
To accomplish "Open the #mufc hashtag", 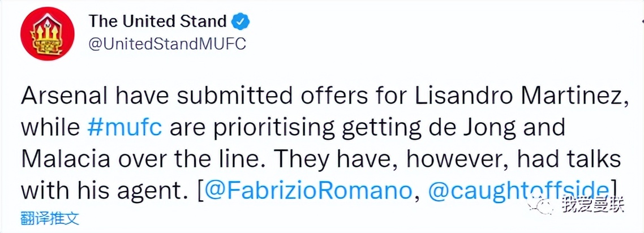I will tap(126, 127).
